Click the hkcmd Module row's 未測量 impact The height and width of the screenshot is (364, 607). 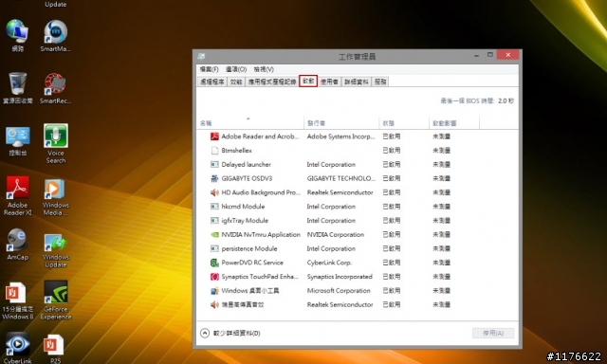441,207
